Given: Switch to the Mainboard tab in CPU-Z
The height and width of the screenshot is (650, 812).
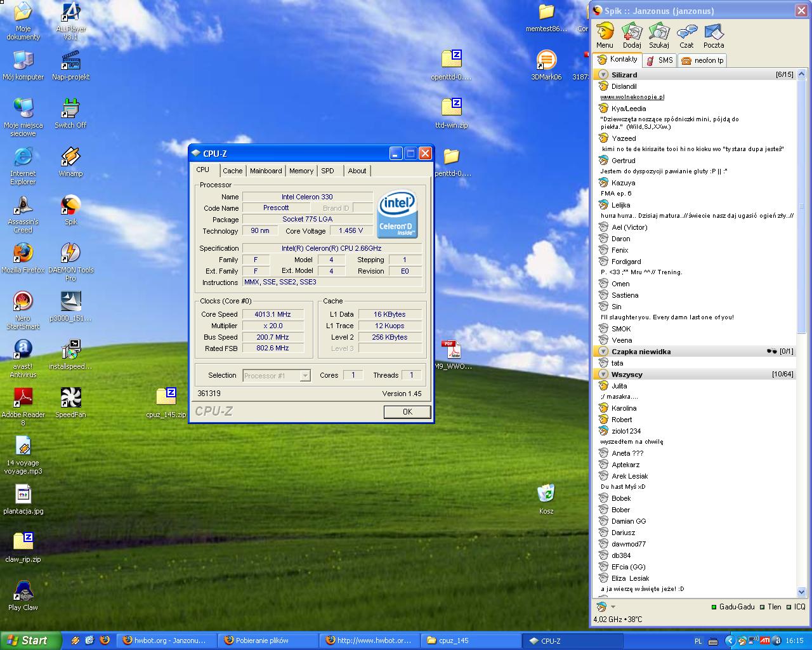Looking at the screenshot, I should [266, 171].
